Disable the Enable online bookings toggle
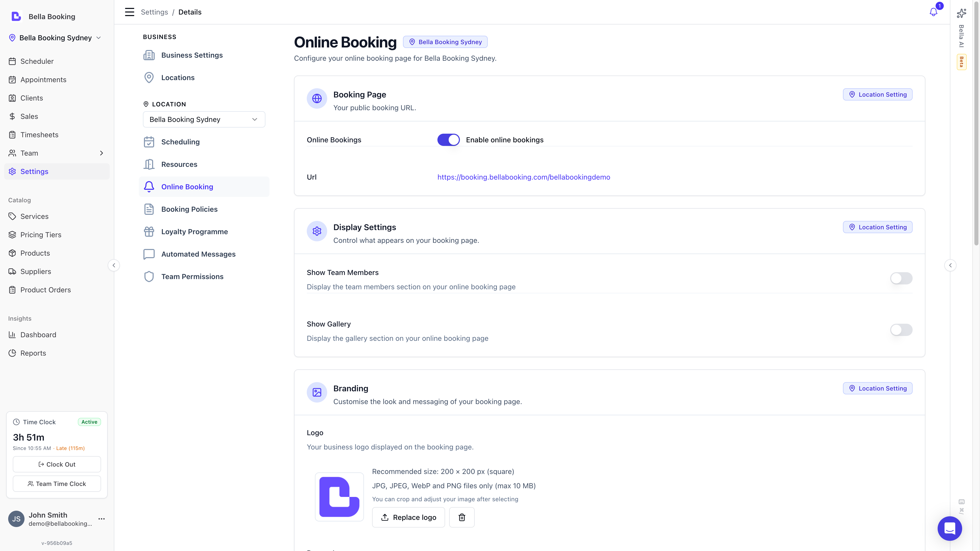Image resolution: width=980 pixels, height=551 pixels. 449,140
